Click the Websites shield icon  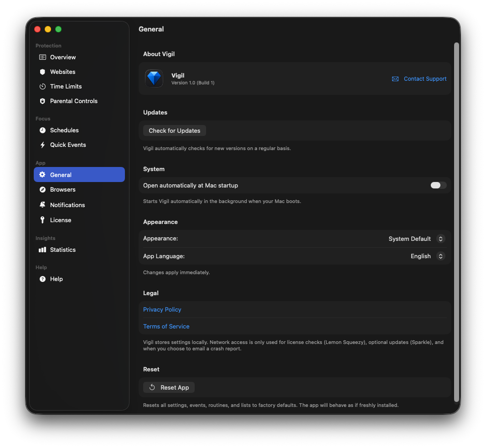42,72
